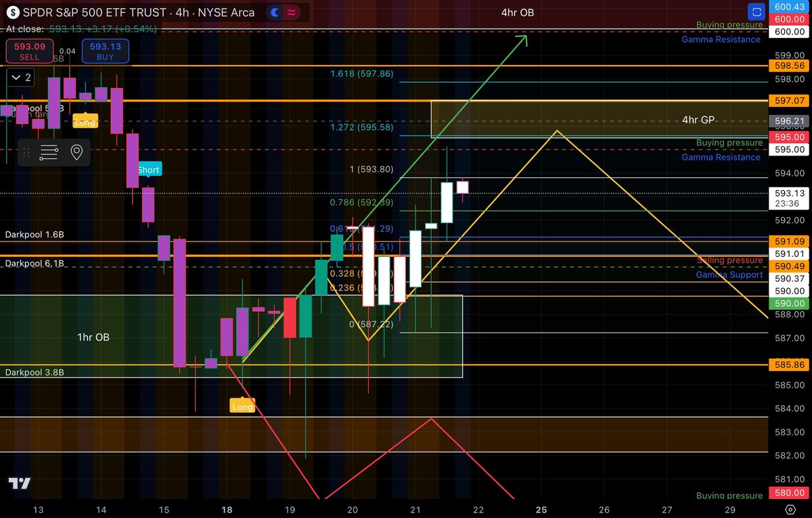
Task: Select the Selling pressure label
Action: point(730,260)
